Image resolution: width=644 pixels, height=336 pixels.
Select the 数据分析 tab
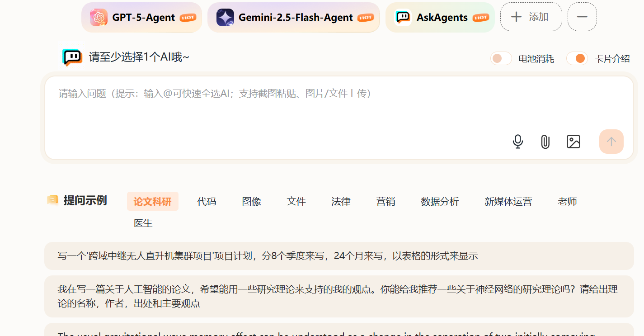[x=440, y=202]
